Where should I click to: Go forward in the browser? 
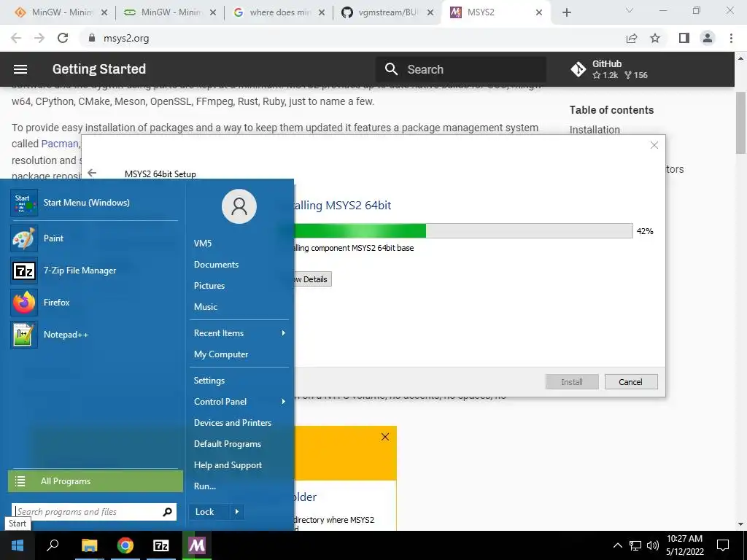[x=39, y=38]
